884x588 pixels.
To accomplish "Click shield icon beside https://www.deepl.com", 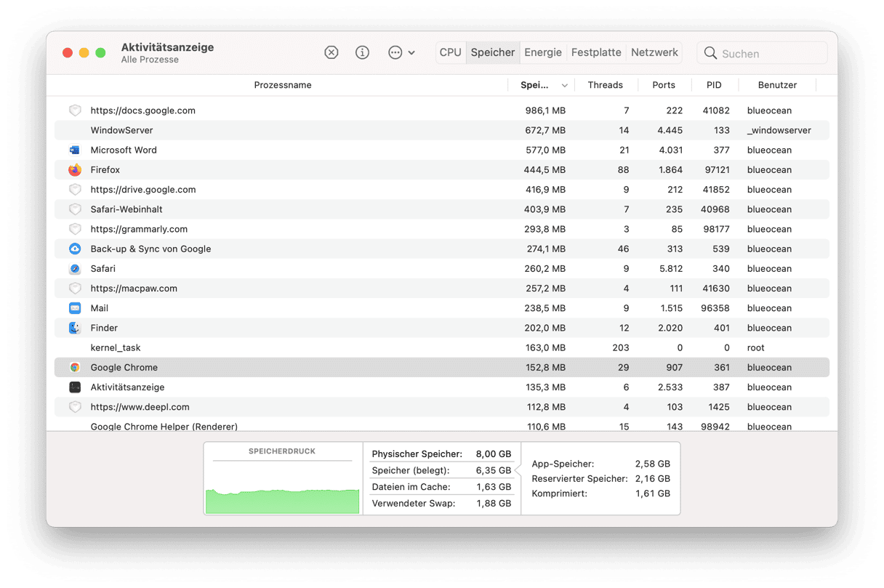I will tap(75, 407).
